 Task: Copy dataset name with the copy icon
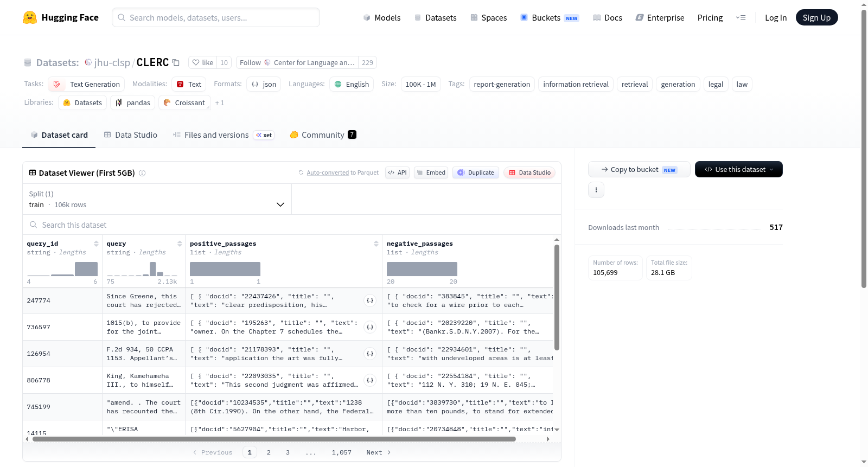[x=176, y=62]
